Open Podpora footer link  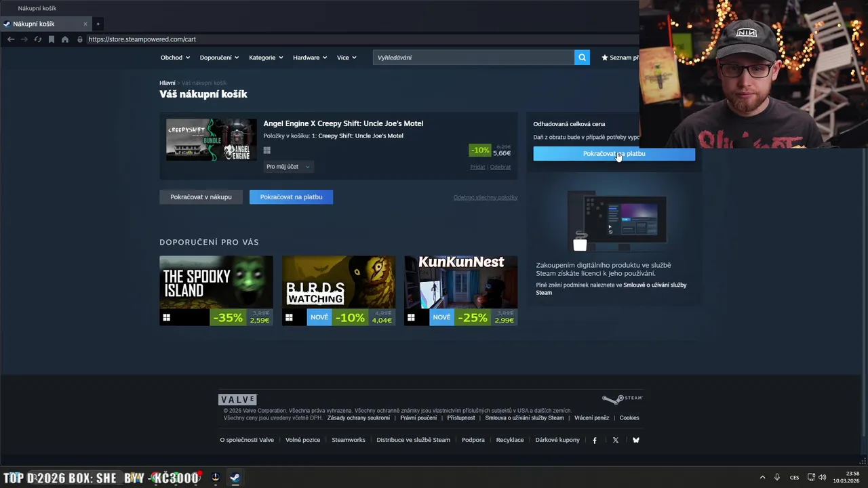tap(473, 440)
